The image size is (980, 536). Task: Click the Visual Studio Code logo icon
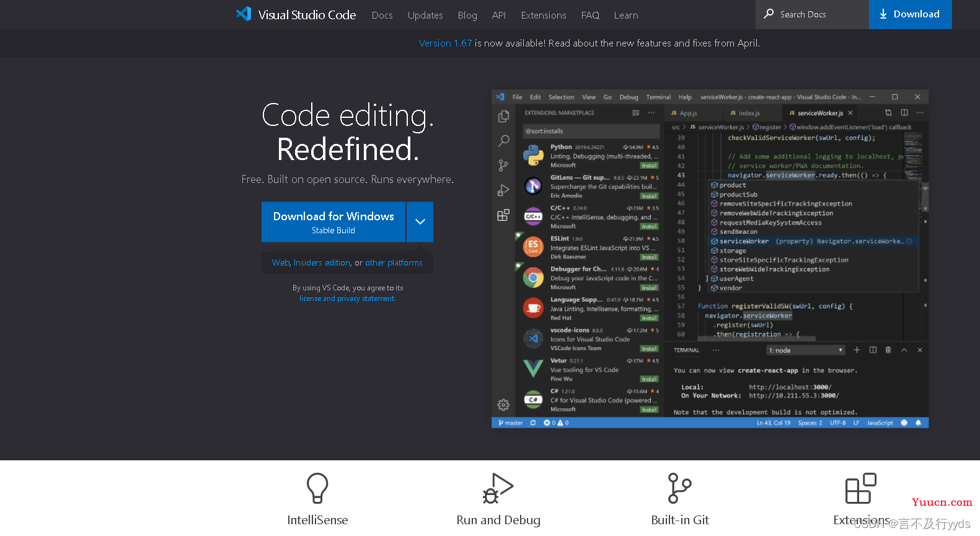(244, 14)
